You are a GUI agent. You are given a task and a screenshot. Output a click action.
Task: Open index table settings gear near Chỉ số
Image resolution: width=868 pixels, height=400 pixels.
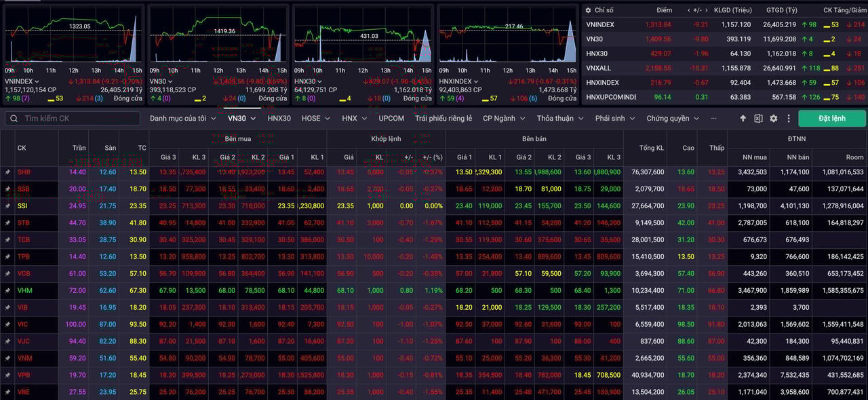pyautogui.click(x=588, y=10)
